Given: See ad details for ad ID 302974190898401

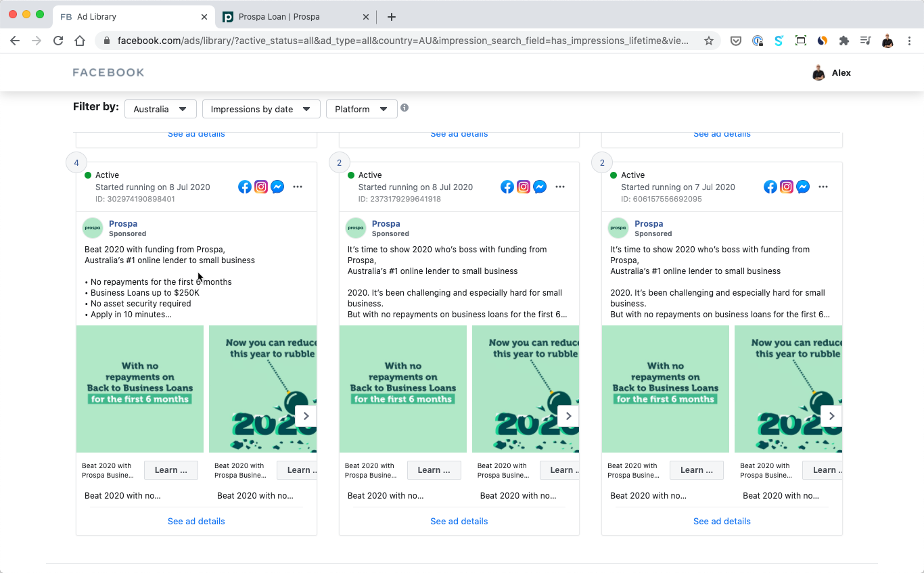Looking at the screenshot, I should [x=196, y=522].
